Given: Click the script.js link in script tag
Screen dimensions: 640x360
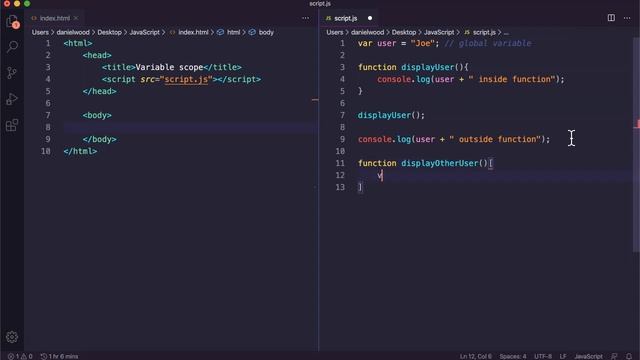Looking at the screenshot, I should tap(186, 79).
